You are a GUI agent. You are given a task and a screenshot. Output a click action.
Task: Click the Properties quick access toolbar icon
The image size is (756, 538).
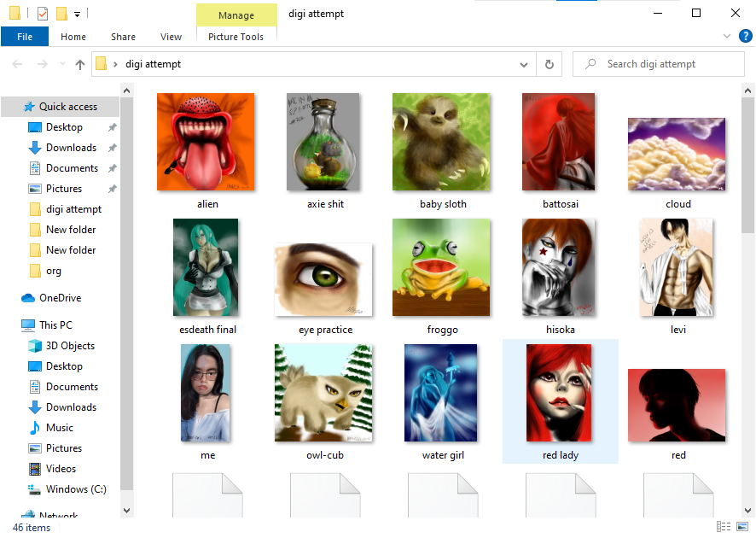click(x=43, y=14)
